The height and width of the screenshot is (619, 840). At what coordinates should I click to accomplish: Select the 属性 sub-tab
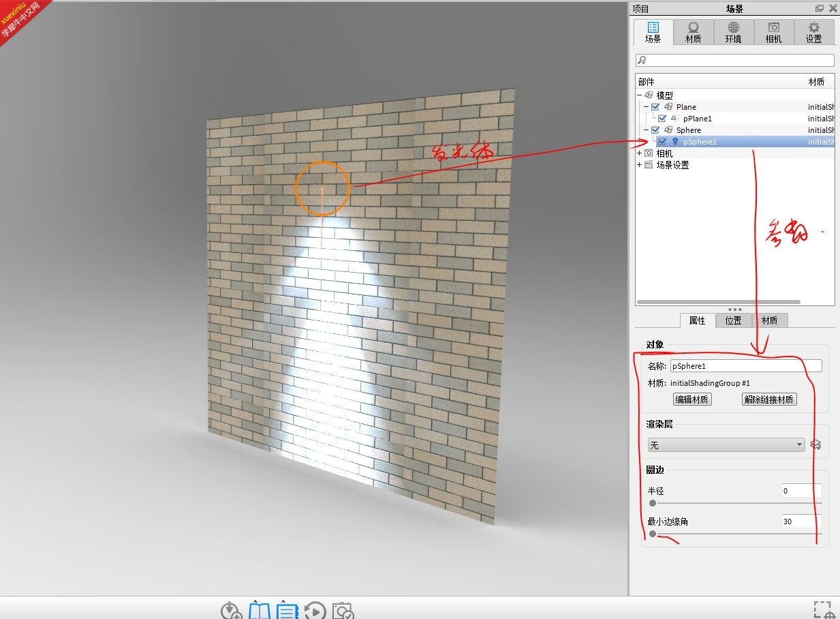(x=697, y=320)
